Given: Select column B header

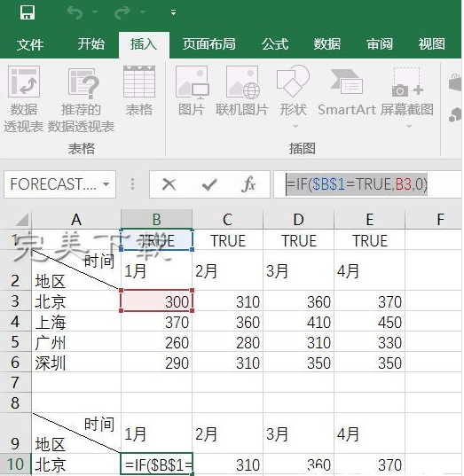Looking at the screenshot, I should pyautogui.click(x=156, y=220).
